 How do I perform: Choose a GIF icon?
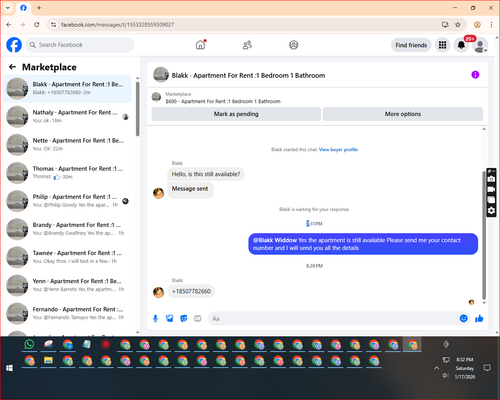click(x=198, y=319)
